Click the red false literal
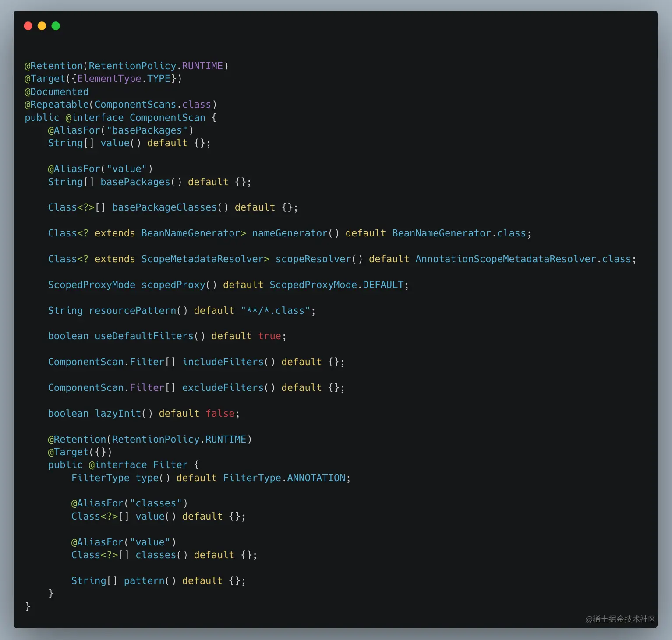672x640 pixels. click(x=220, y=413)
